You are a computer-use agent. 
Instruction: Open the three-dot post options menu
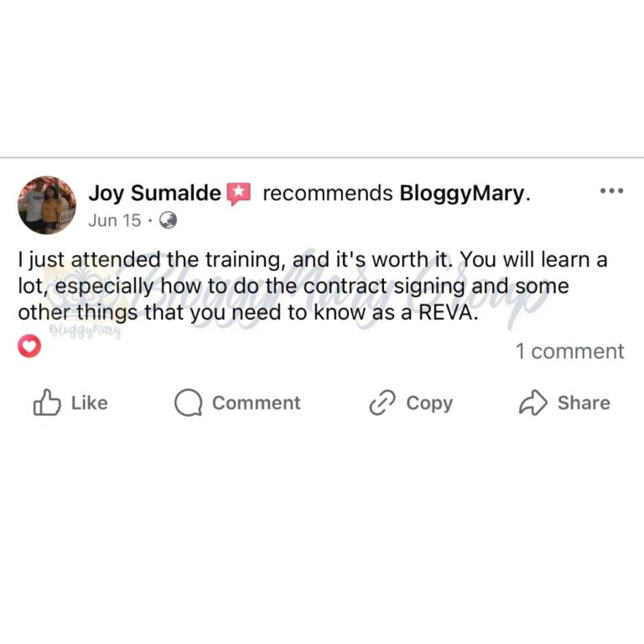[611, 190]
